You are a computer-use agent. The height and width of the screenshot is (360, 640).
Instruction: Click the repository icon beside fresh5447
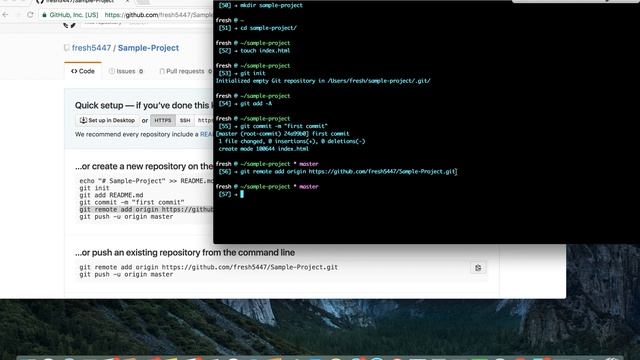point(67,48)
